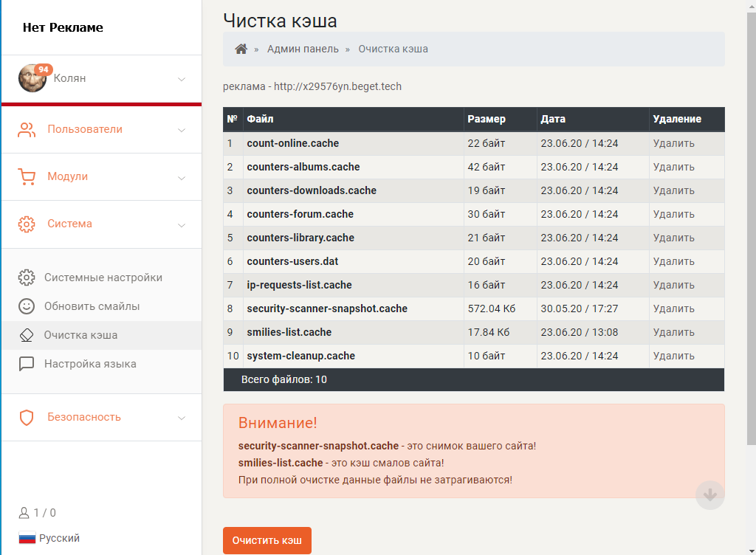Open Админ панель breadcrumb link
The width and height of the screenshot is (756, 555).
(303, 49)
